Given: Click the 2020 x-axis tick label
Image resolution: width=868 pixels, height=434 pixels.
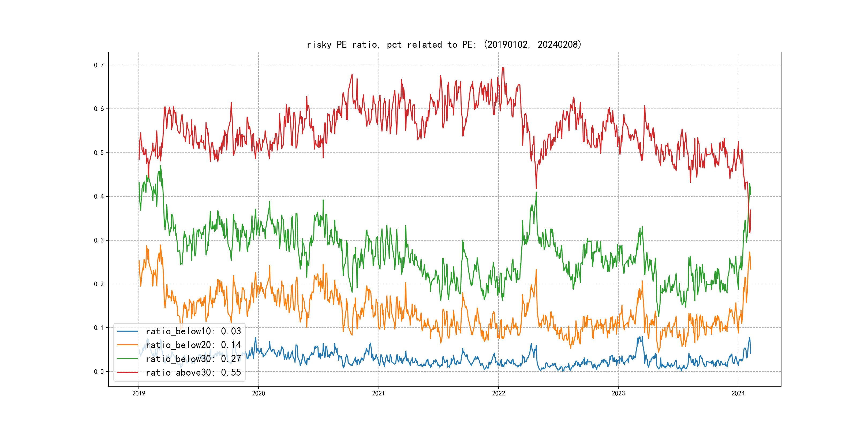Looking at the screenshot, I should point(259,393).
